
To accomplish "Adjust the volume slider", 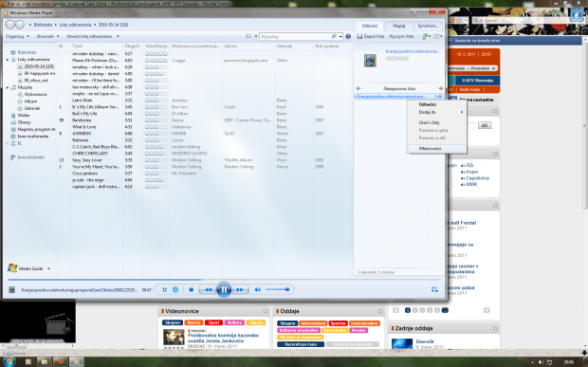I will (x=278, y=289).
